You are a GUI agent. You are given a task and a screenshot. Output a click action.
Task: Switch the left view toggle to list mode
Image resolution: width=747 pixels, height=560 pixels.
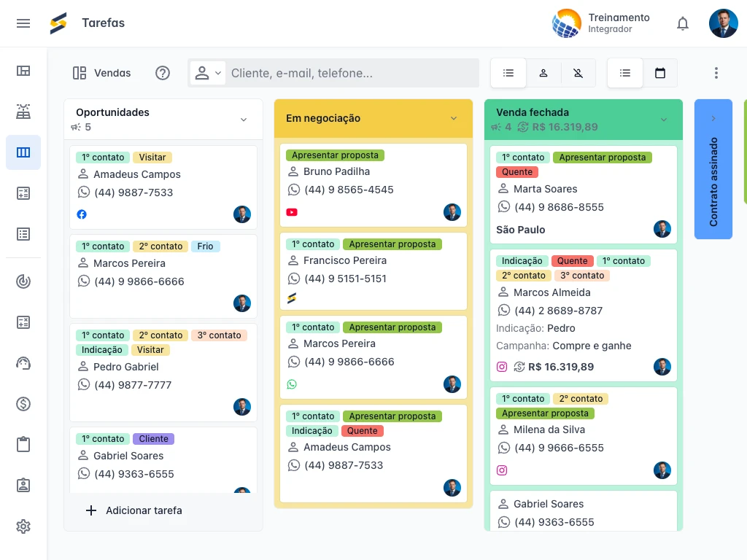coord(508,73)
